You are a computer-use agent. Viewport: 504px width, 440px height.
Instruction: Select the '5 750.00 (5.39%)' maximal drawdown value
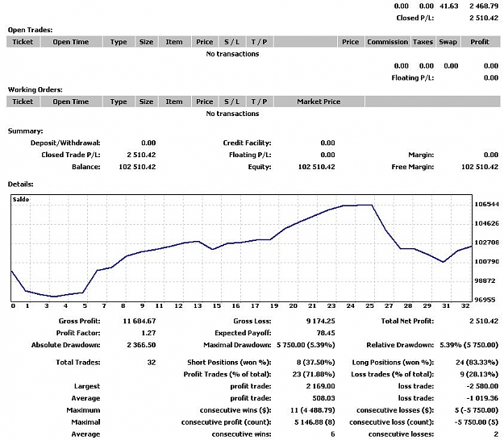pyautogui.click(x=306, y=345)
